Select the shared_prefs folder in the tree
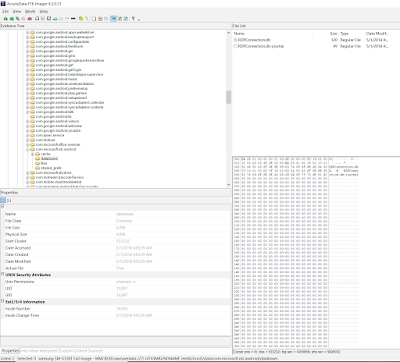 coord(51,168)
